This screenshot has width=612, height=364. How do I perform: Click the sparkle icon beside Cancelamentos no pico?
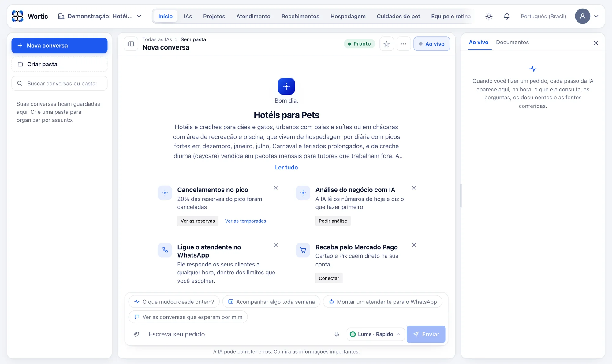pyautogui.click(x=165, y=193)
